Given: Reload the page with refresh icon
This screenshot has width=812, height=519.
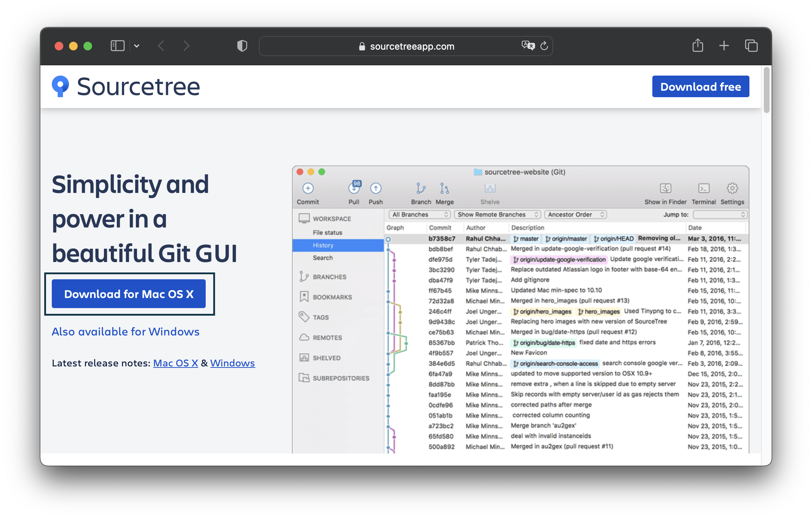Looking at the screenshot, I should (x=544, y=46).
